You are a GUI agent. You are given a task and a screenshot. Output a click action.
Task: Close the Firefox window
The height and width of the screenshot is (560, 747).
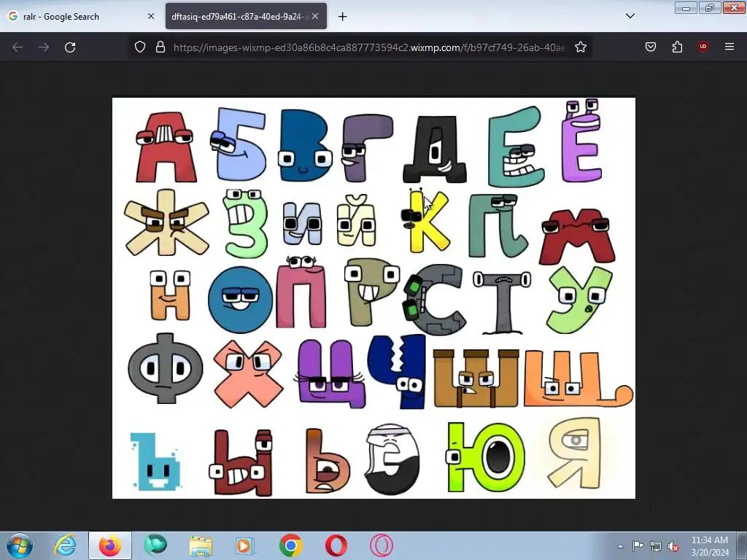pos(734,7)
